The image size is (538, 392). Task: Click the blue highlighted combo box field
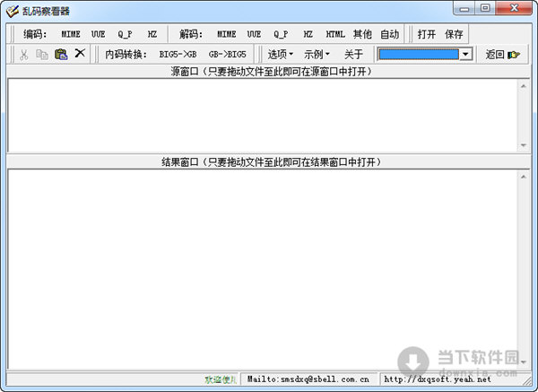(419, 54)
